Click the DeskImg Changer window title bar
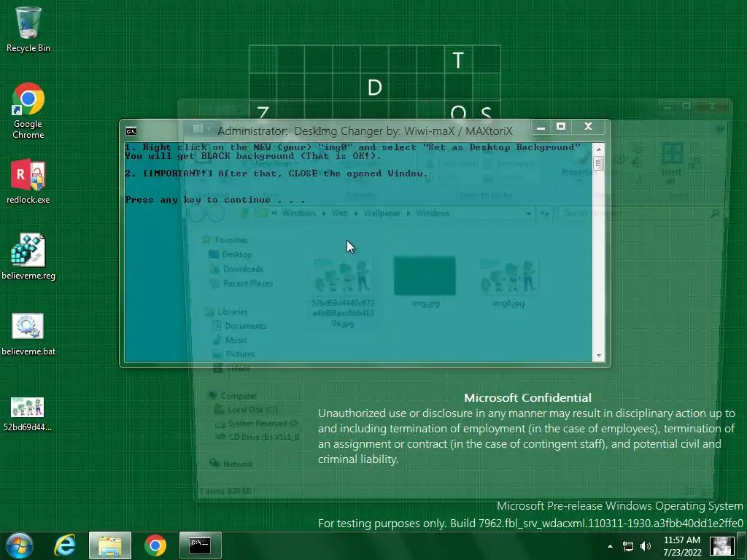Viewport: 747px width, 560px height. point(365,131)
